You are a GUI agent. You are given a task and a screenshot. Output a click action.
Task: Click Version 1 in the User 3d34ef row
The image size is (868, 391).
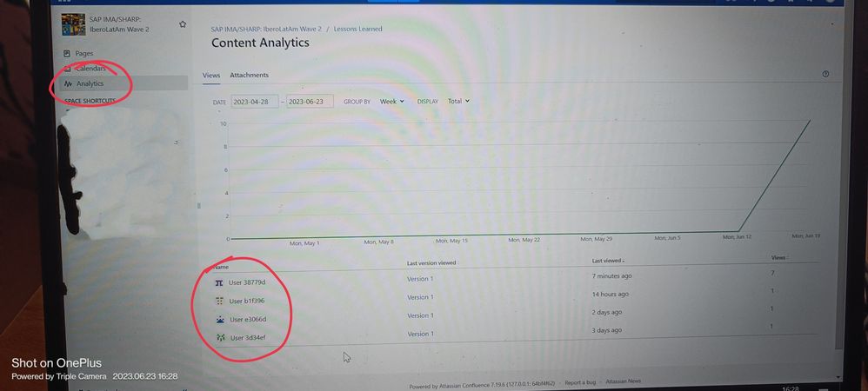421,334
